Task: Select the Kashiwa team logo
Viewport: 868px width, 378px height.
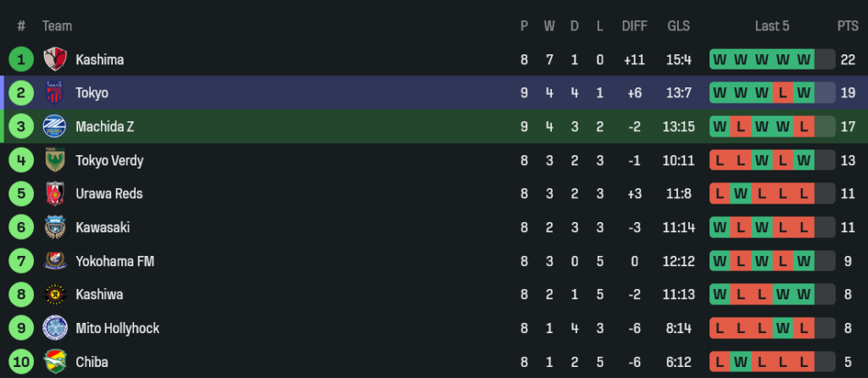Action: pyautogui.click(x=55, y=294)
